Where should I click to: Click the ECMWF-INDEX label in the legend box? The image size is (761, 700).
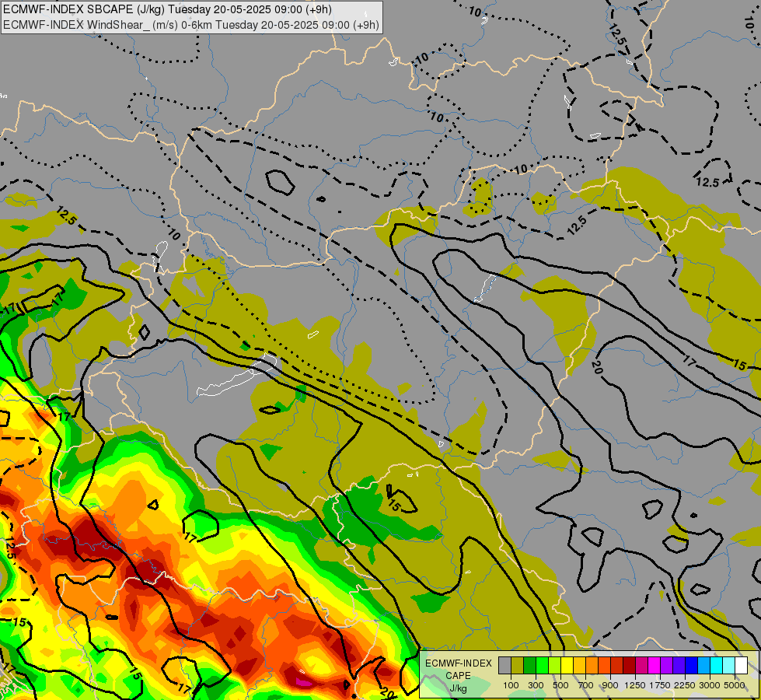(x=458, y=663)
